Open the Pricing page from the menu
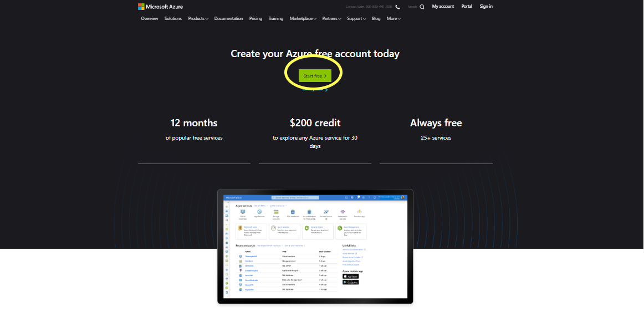 coord(255,18)
